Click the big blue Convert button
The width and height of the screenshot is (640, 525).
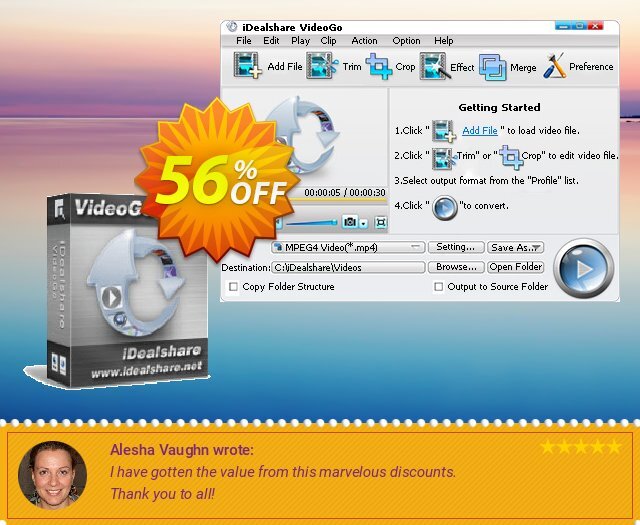[584, 268]
